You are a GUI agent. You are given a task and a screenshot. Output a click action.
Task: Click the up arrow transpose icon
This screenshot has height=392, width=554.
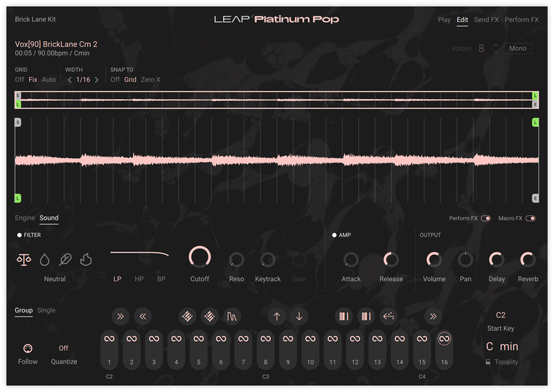[x=276, y=317]
